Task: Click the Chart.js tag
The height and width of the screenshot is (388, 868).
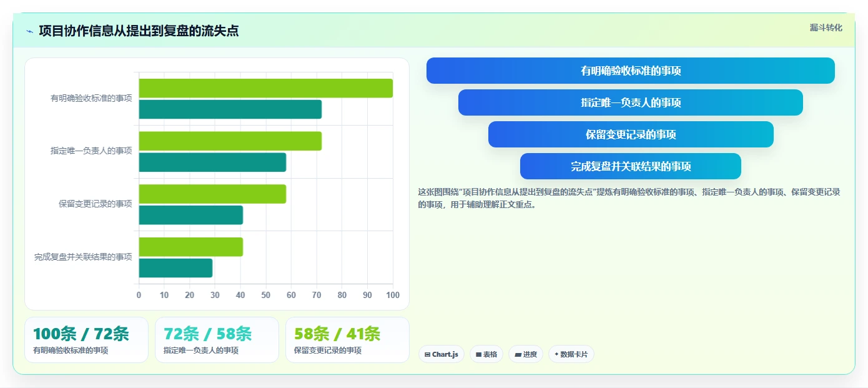Action: pos(441,354)
